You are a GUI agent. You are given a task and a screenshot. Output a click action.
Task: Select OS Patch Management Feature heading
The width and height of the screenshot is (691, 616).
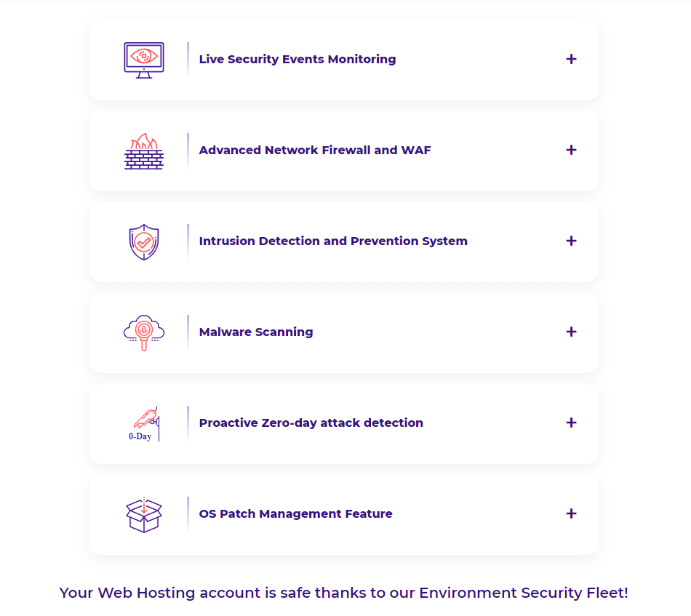[x=296, y=513]
